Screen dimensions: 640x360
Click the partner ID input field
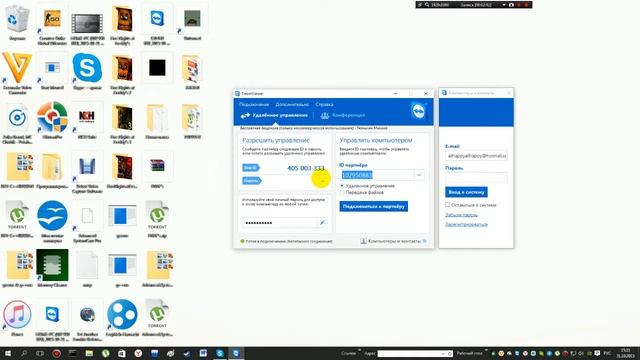[x=377, y=175]
